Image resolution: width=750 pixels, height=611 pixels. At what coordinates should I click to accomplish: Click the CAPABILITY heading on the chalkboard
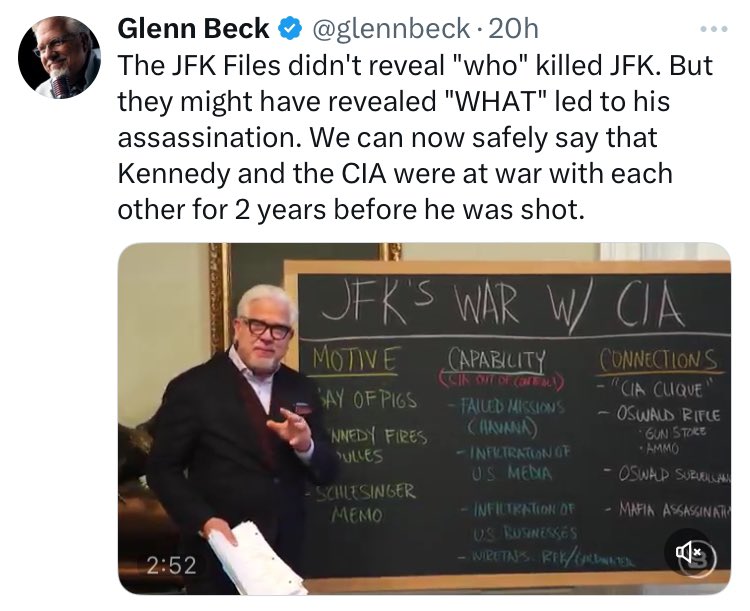[x=489, y=358]
